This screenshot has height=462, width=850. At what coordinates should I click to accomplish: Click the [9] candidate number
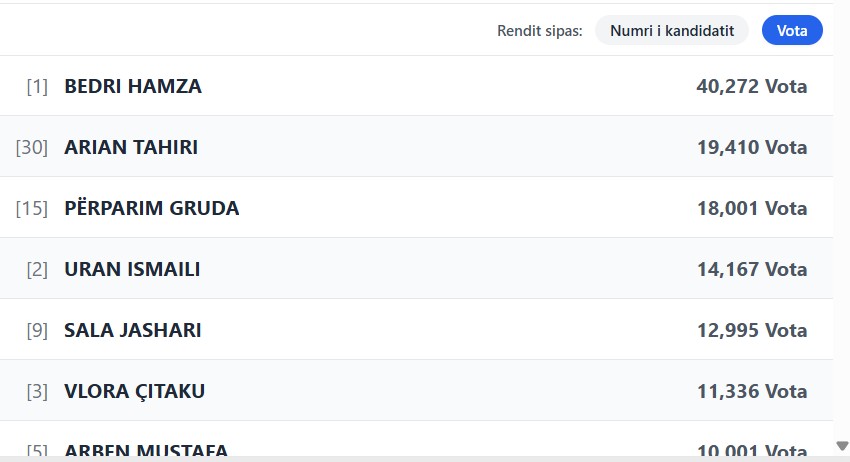37,331
